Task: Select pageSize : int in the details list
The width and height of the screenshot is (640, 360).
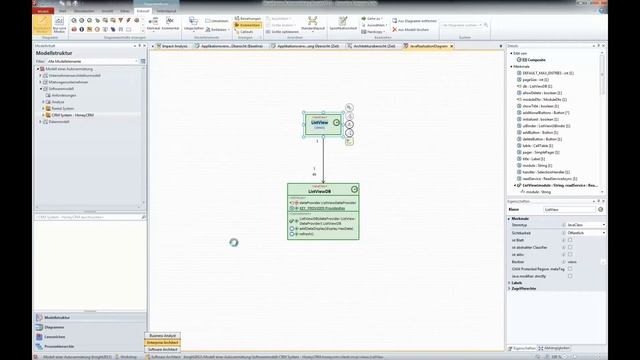Action: click(536, 80)
